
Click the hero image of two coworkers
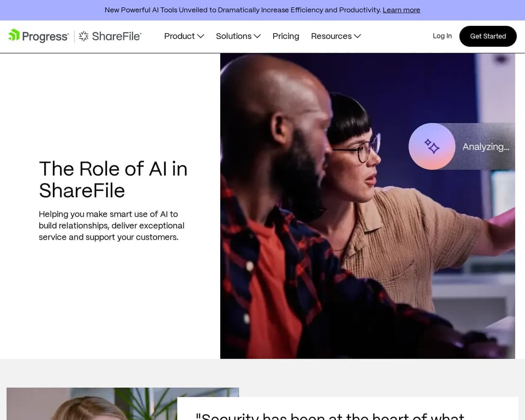click(x=367, y=206)
